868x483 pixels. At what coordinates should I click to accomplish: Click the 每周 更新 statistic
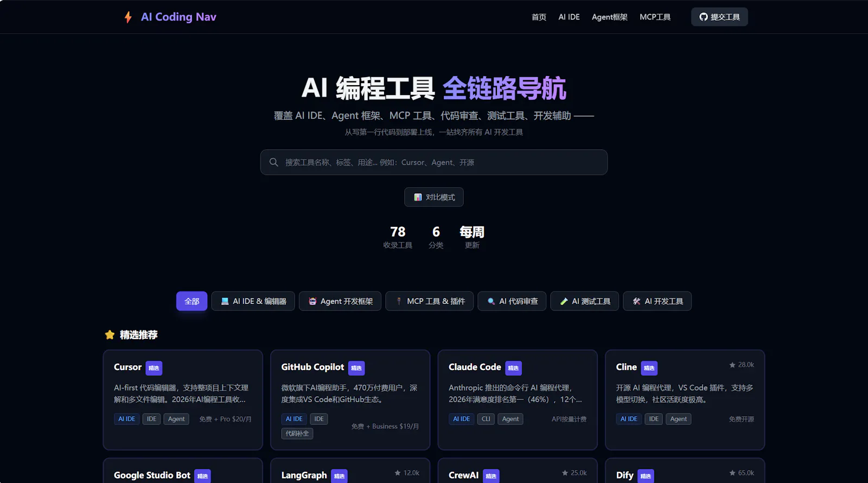472,238
